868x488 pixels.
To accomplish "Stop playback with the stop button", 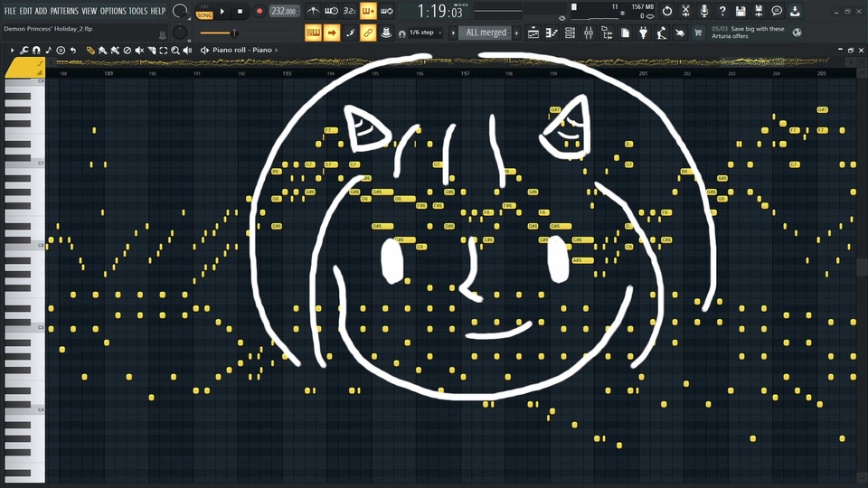I will 240,11.
